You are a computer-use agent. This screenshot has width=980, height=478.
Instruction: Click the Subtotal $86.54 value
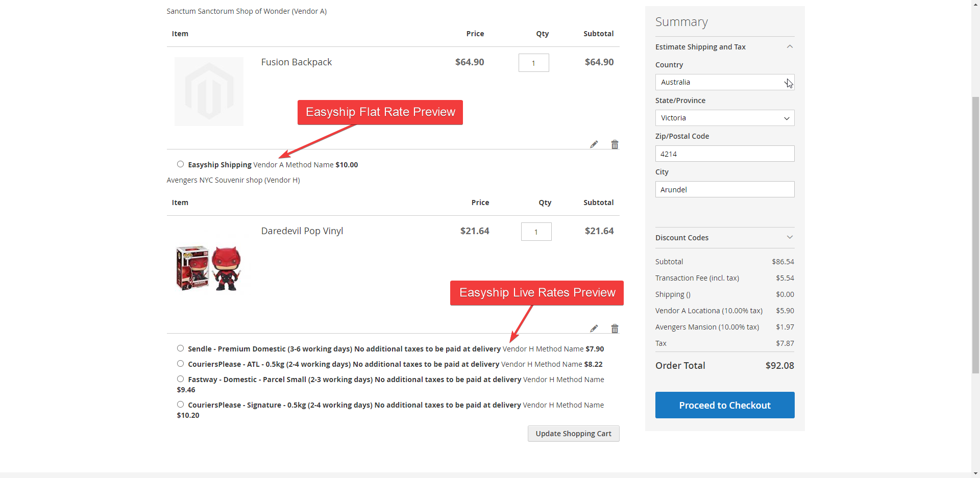(783, 262)
